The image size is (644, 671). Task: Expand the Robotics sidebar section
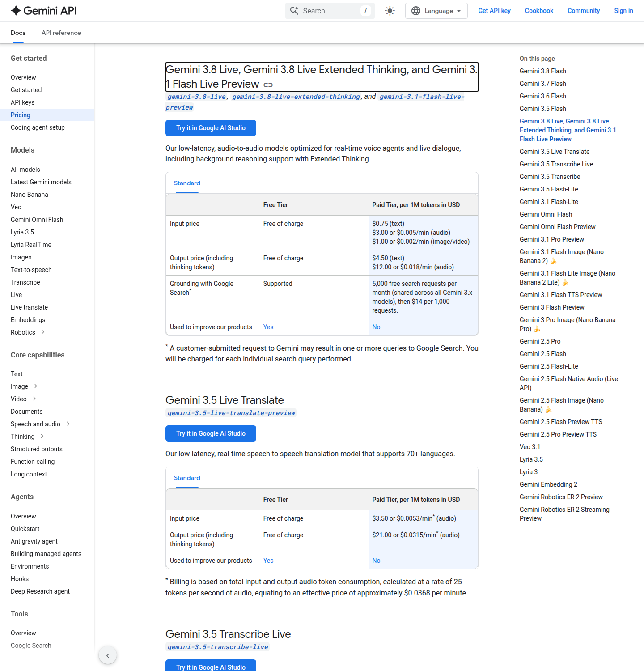pyautogui.click(x=43, y=332)
